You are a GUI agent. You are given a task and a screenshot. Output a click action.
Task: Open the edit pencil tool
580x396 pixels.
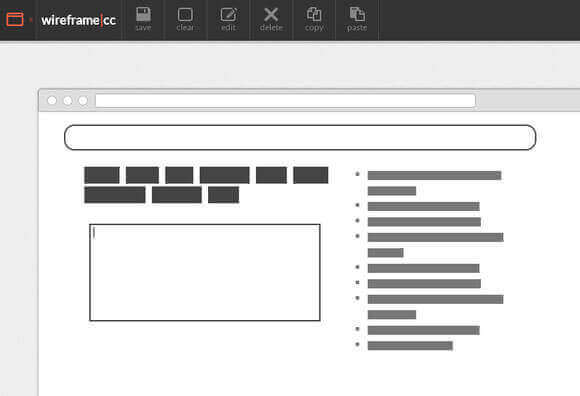click(228, 19)
